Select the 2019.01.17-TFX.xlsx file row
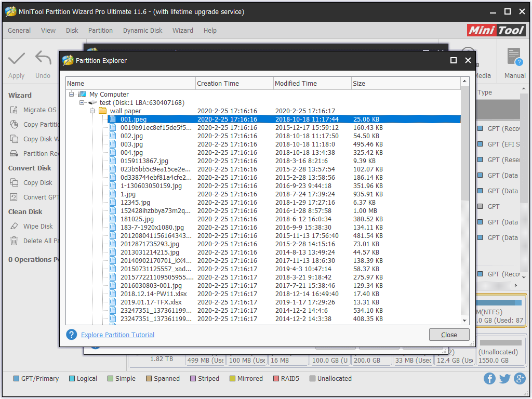Image resolution: width=532 pixels, height=399 pixels. 284,302
